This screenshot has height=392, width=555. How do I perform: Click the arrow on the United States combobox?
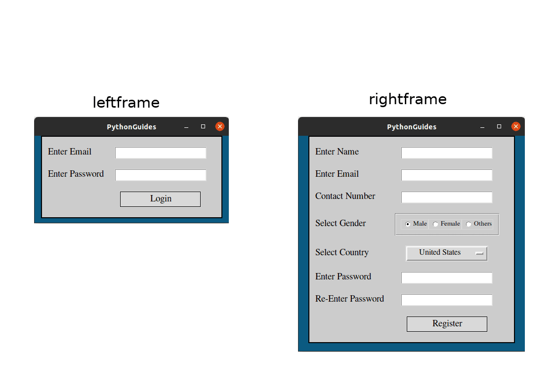click(x=479, y=253)
